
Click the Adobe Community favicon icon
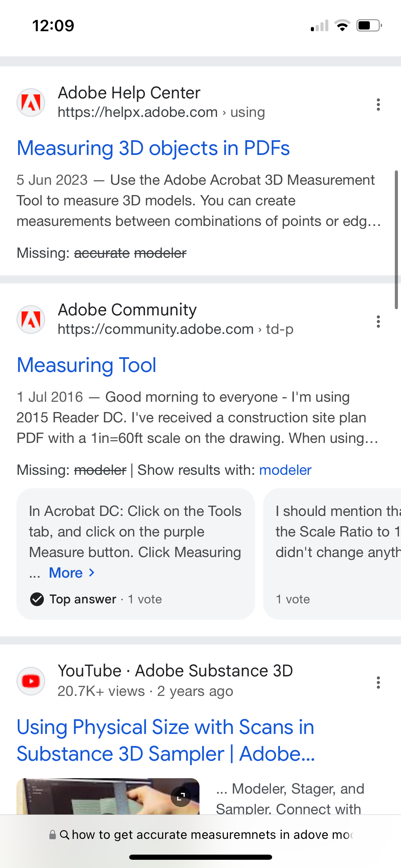pyautogui.click(x=31, y=319)
